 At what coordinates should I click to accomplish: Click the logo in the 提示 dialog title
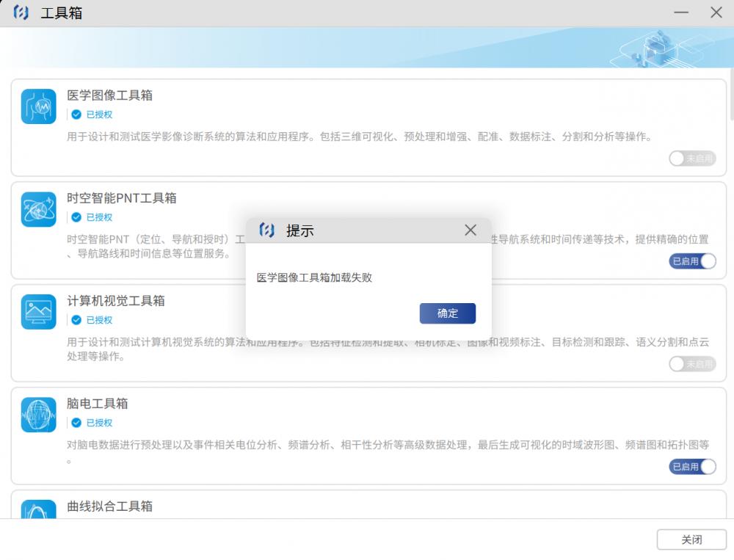tap(267, 230)
